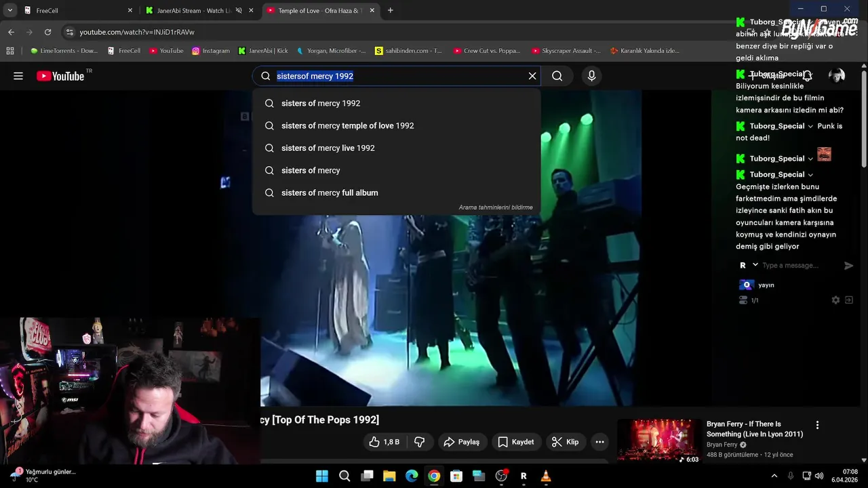This screenshot has height=488, width=868.
Task: Send the chat message arrow
Action: click(848, 266)
